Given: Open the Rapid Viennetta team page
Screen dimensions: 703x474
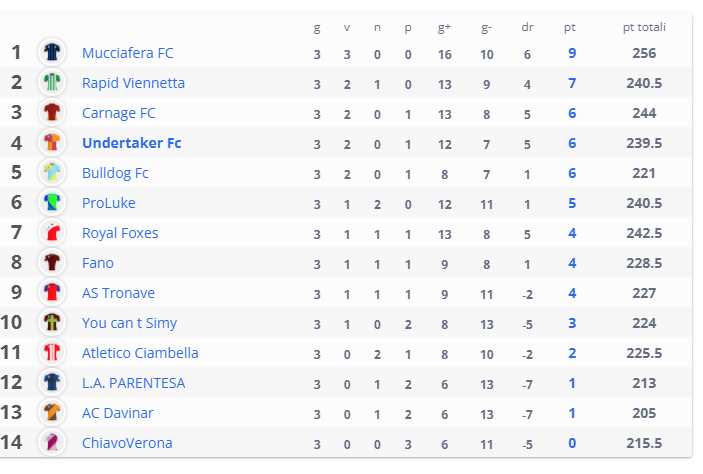Looking at the screenshot, I should point(133,83).
